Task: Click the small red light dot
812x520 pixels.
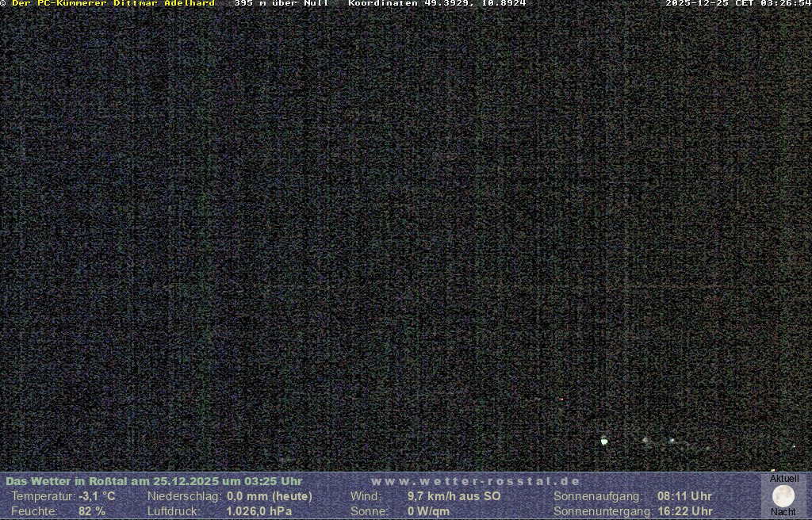Action: coord(562,399)
